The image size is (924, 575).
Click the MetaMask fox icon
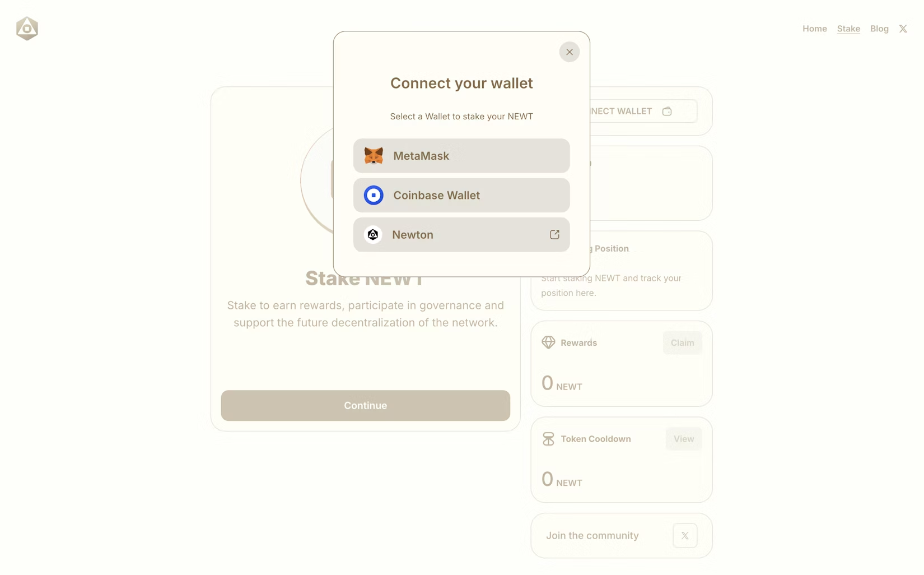pos(374,156)
